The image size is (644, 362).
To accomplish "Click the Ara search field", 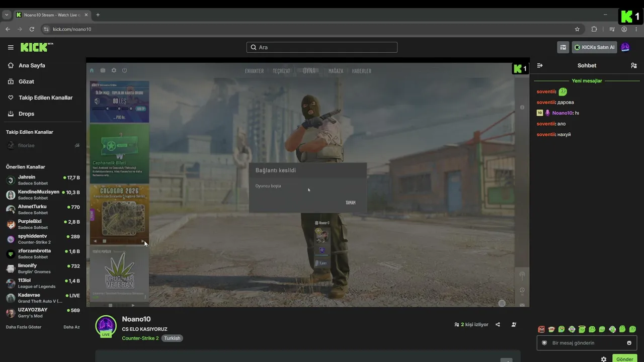I will pos(322,47).
